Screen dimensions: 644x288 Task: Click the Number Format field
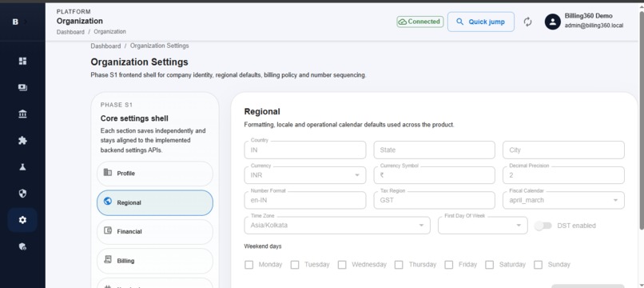pos(305,200)
